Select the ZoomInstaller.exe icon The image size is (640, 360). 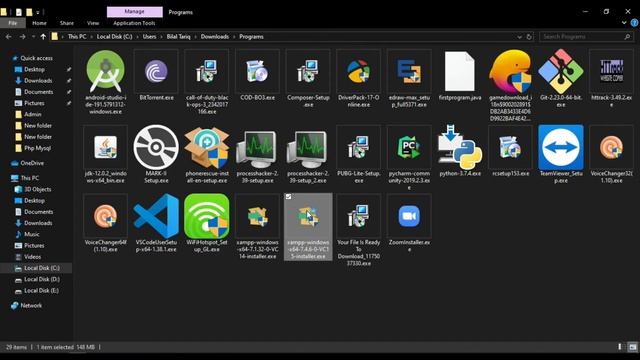coord(409,216)
